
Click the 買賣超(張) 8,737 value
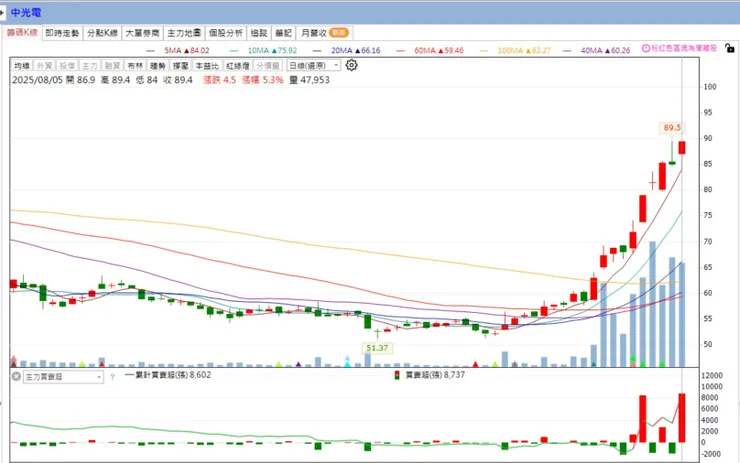435,375
